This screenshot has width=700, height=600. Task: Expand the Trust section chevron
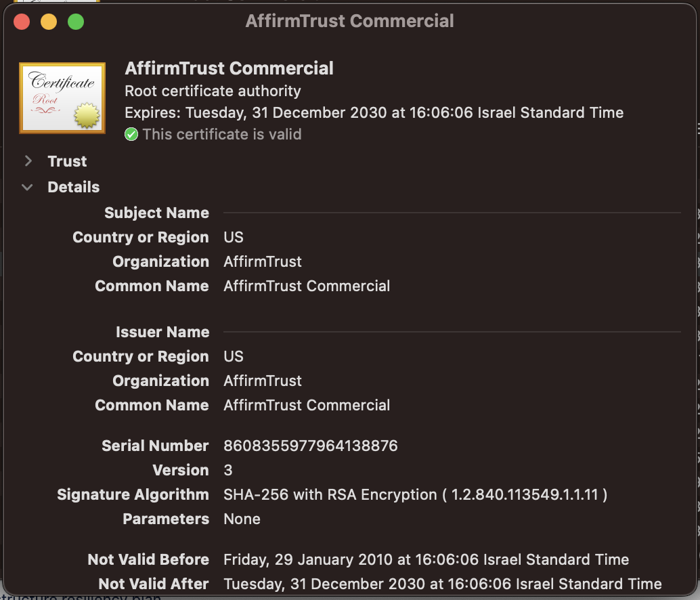tap(28, 161)
